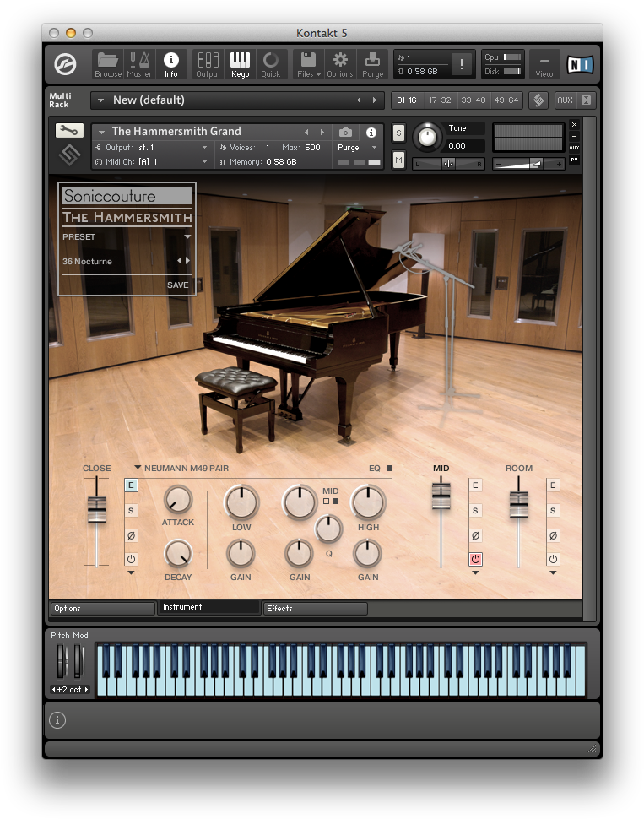This screenshot has height=819, width=644.
Task: Click the CLOSE mic fader
Action: pos(96,509)
